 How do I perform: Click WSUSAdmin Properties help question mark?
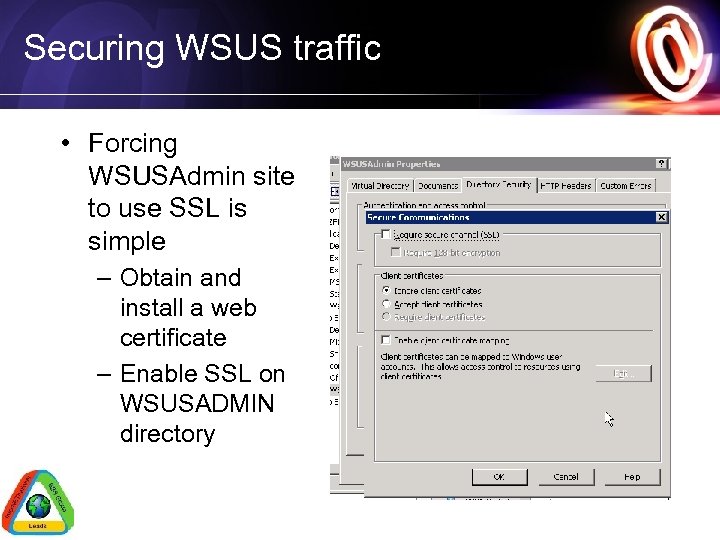(x=661, y=163)
